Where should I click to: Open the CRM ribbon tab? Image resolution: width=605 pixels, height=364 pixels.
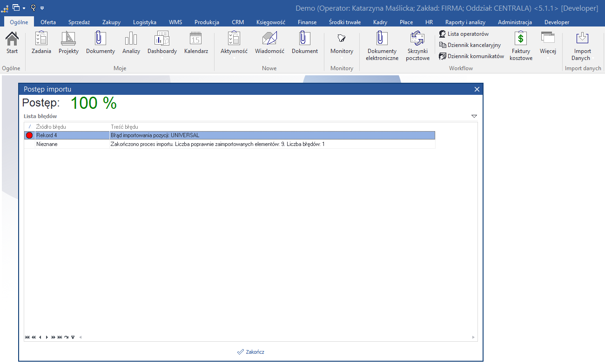[238, 22]
